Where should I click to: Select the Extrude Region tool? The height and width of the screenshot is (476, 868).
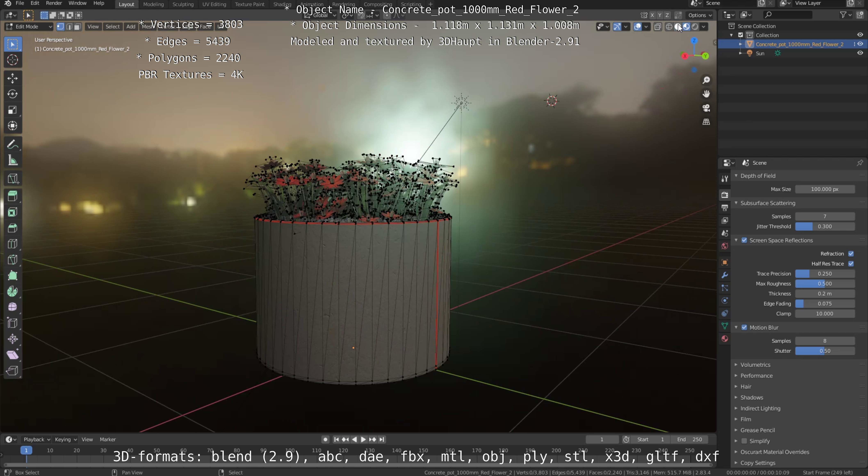tap(13, 196)
